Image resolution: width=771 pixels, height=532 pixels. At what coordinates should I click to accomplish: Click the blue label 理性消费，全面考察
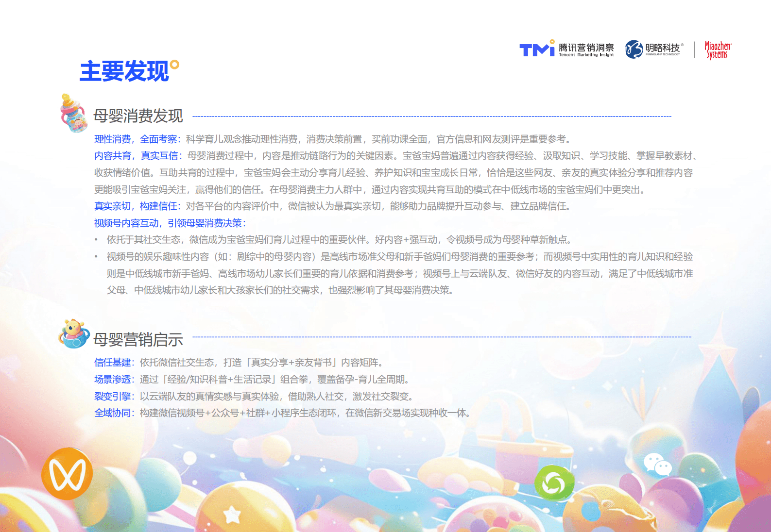(x=136, y=139)
